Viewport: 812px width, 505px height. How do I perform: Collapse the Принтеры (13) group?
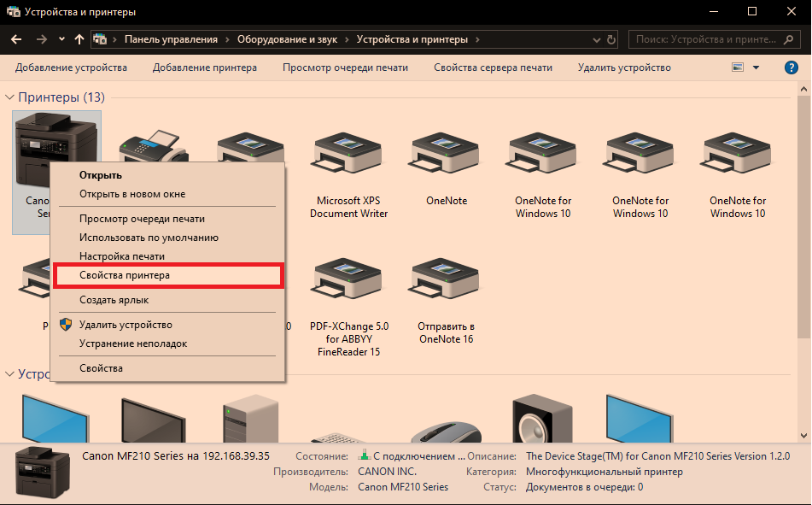click(9, 97)
